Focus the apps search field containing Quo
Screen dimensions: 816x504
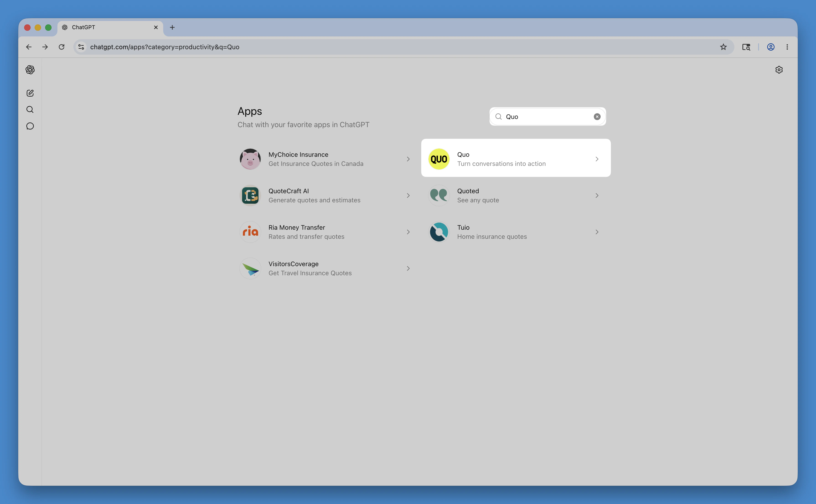coord(547,117)
